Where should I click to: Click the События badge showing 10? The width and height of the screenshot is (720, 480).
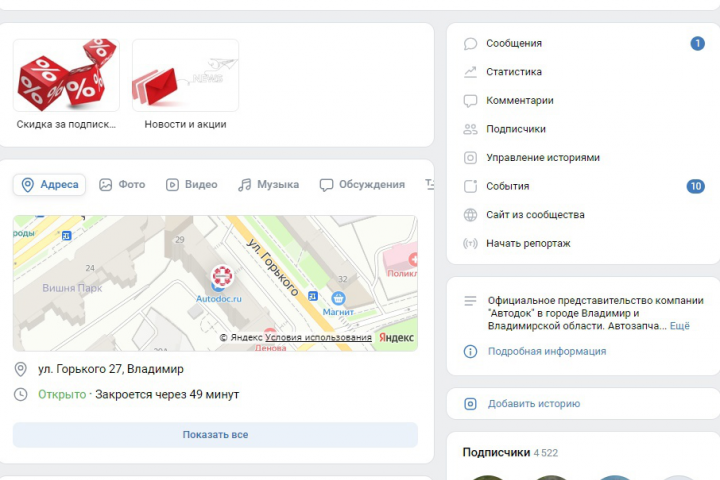coord(696,186)
